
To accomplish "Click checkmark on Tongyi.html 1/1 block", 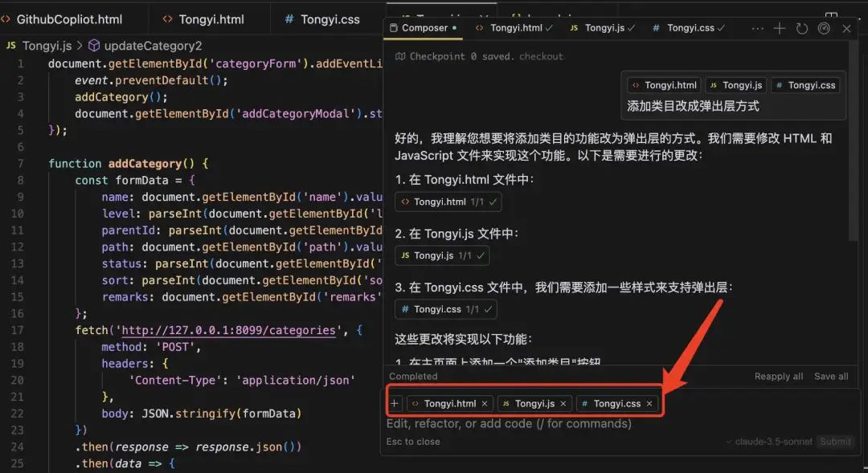I will click(493, 202).
